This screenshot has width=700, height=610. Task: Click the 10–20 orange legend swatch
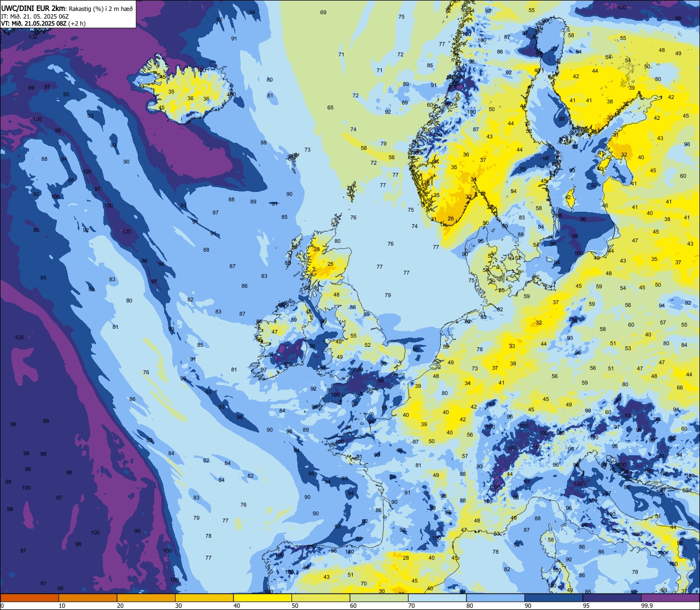point(87,597)
